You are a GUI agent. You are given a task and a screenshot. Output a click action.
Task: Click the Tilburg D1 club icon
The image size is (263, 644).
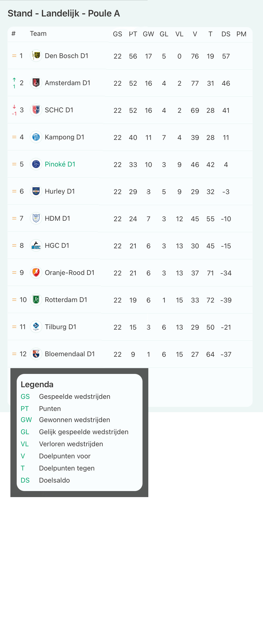point(36,327)
